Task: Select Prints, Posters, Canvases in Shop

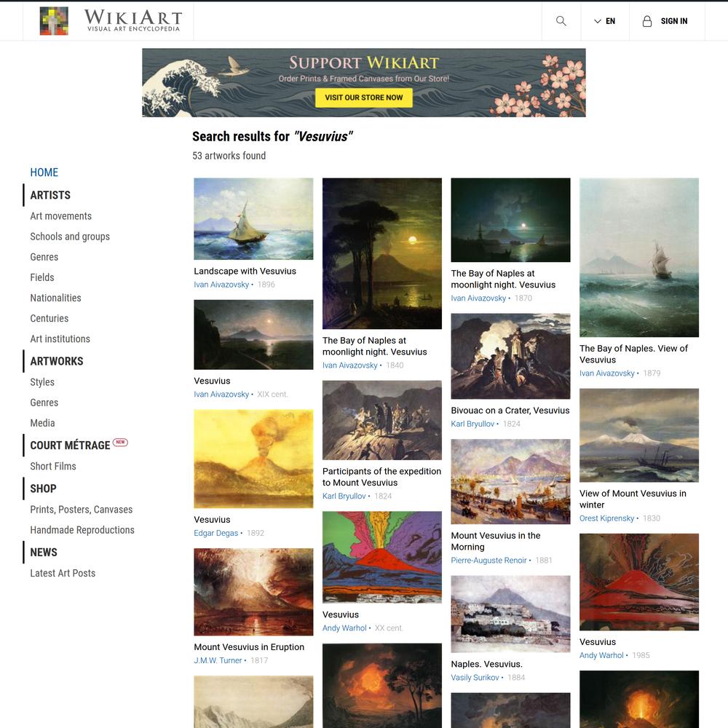Action: point(82,510)
